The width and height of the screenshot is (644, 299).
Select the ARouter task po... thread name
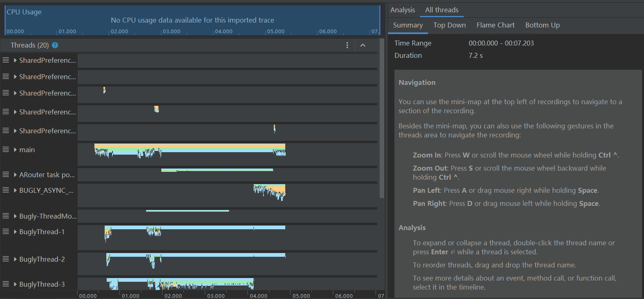click(x=47, y=175)
